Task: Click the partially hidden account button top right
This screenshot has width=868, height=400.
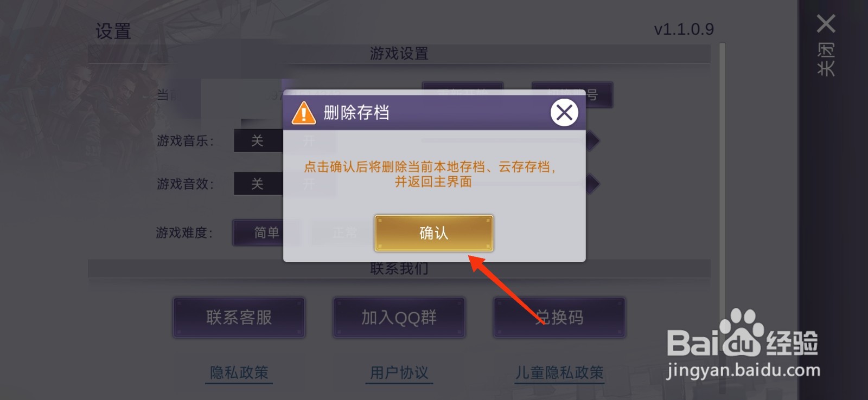Action: click(x=572, y=95)
